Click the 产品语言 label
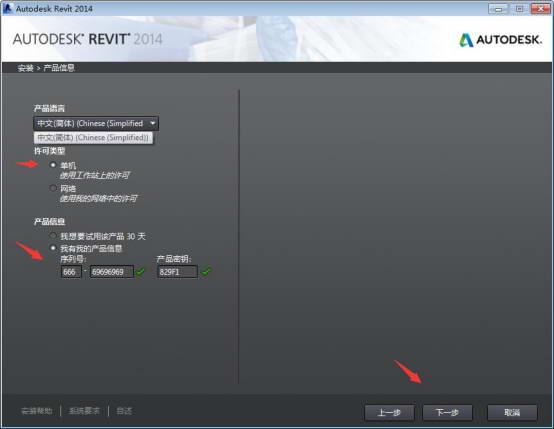This screenshot has width=554, height=429. click(x=49, y=108)
